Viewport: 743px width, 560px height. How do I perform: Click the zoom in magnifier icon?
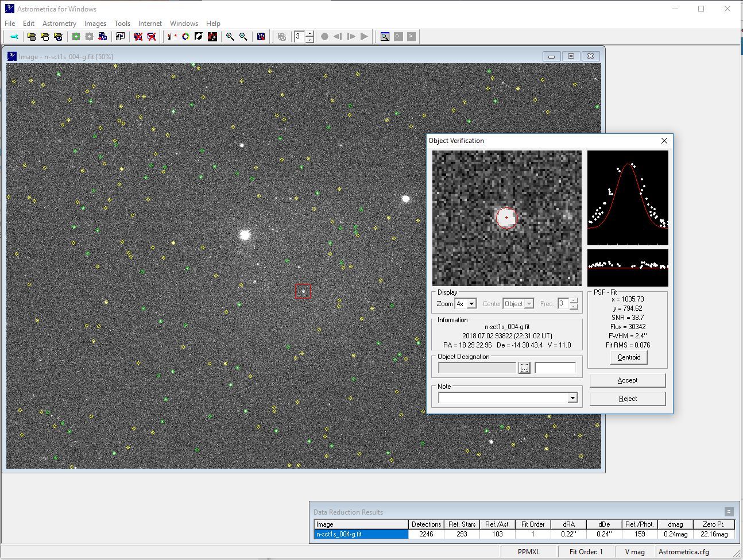pos(230,37)
